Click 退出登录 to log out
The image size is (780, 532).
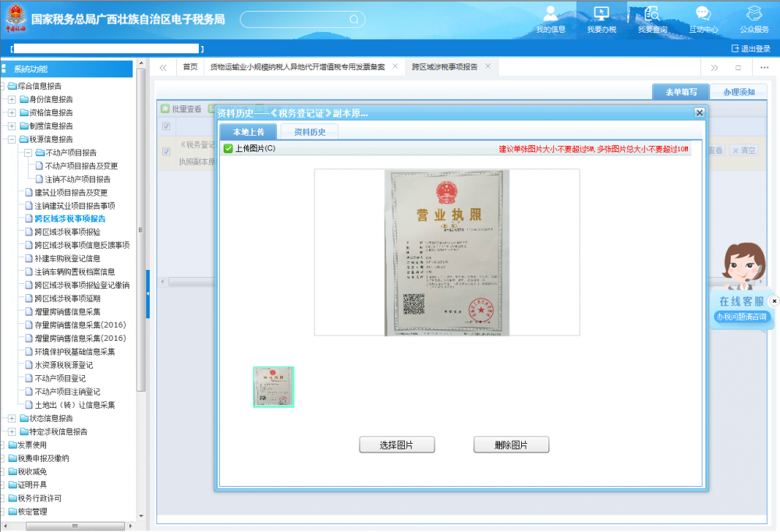click(750, 48)
